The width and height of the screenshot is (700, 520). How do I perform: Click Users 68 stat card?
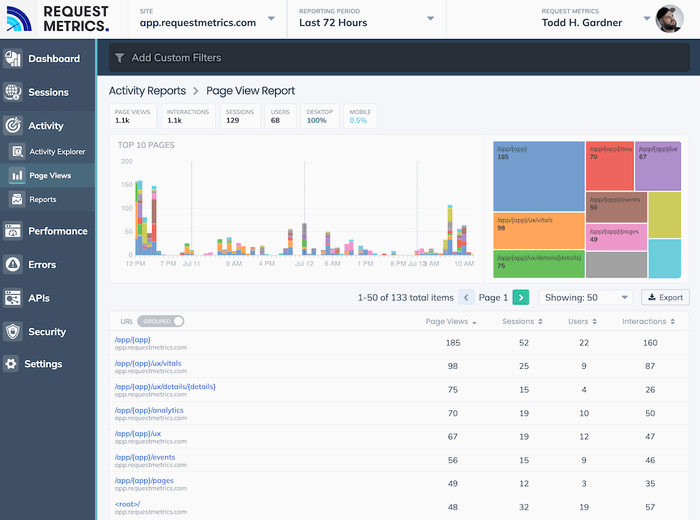pyautogui.click(x=280, y=116)
